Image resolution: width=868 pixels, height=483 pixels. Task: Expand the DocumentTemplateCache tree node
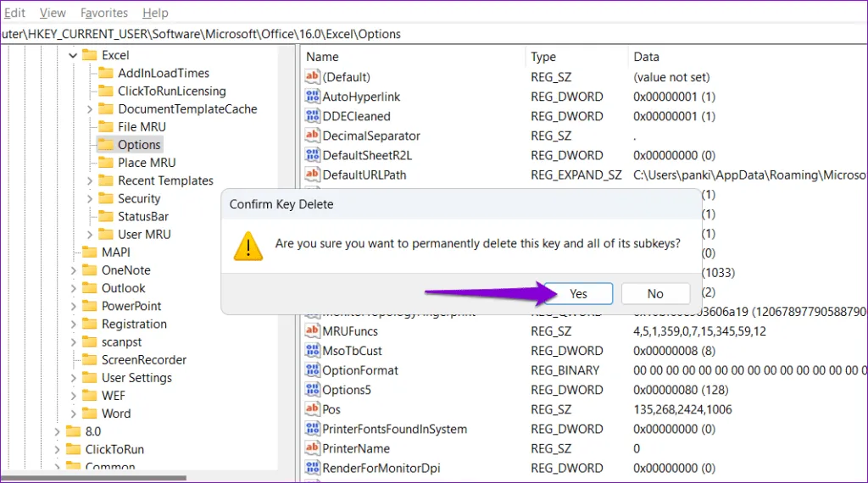pyautogui.click(x=90, y=109)
